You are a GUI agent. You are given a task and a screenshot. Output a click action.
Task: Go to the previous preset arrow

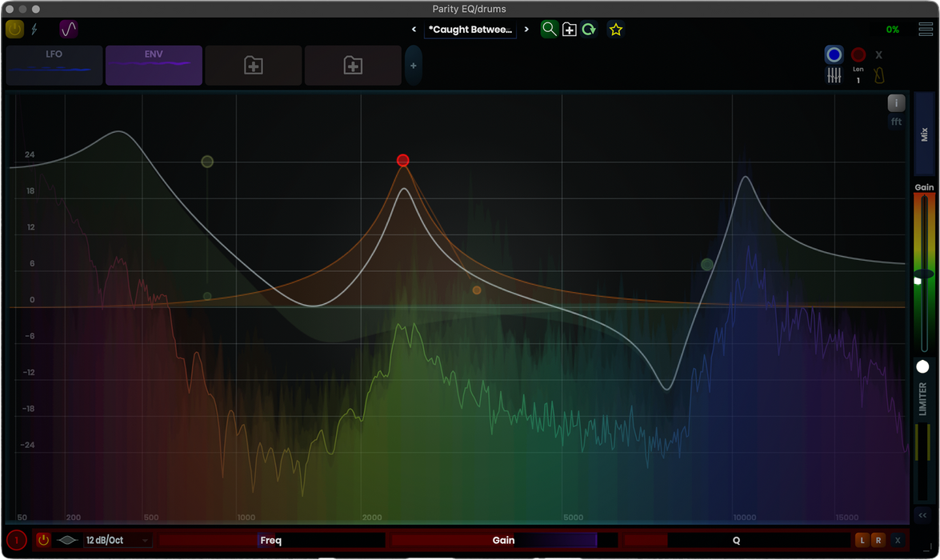[x=414, y=30]
